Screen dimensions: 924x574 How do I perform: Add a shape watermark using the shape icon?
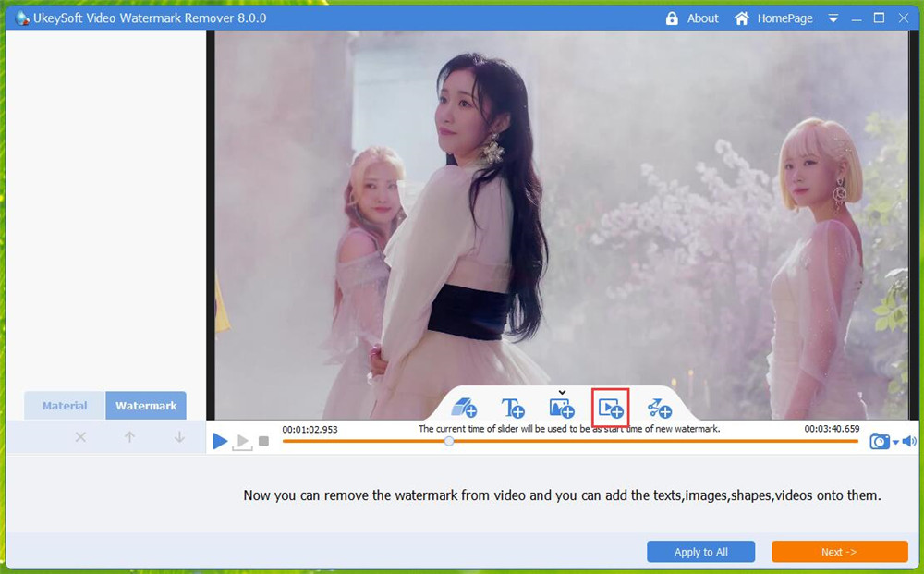point(464,407)
